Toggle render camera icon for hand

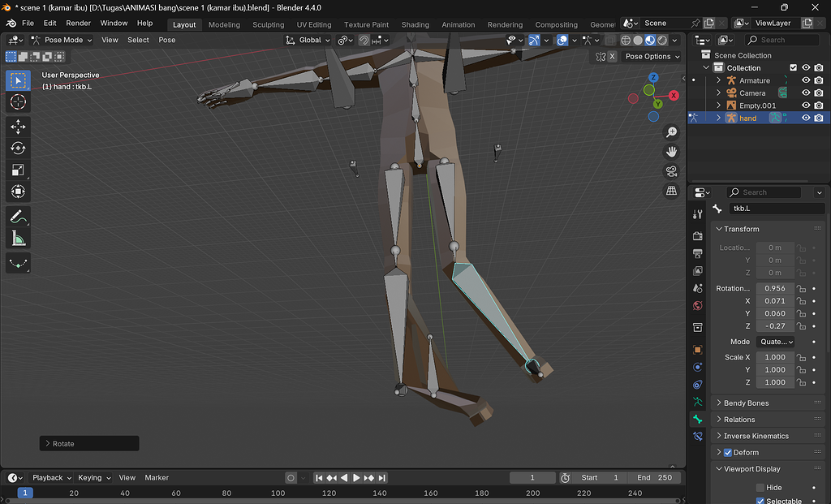pyautogui.click(x=819, y=118)
